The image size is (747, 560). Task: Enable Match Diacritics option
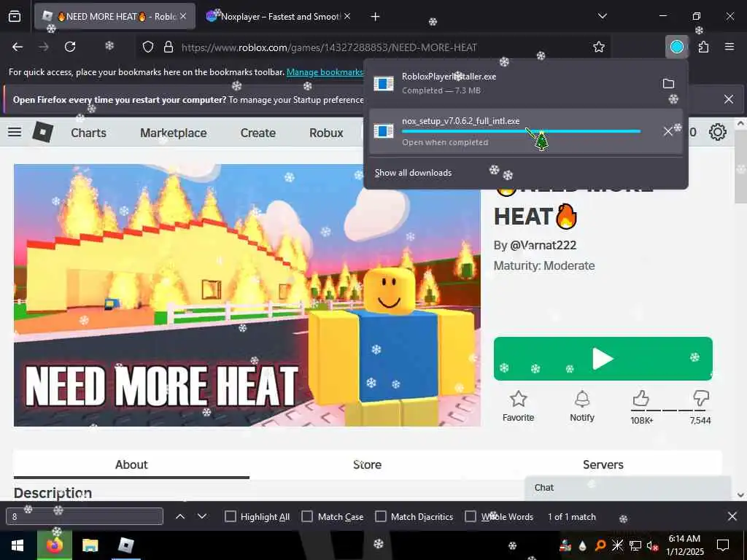381,516
